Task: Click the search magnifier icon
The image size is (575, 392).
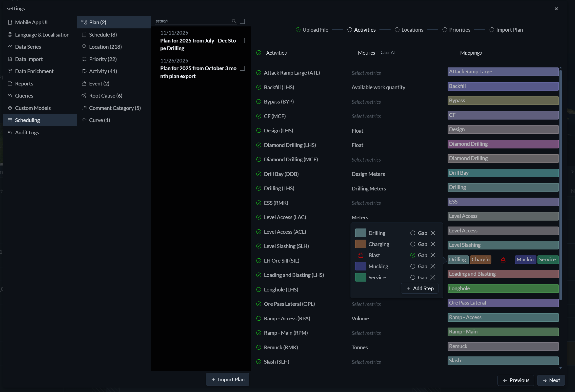Action: click(x=234, y=21)
